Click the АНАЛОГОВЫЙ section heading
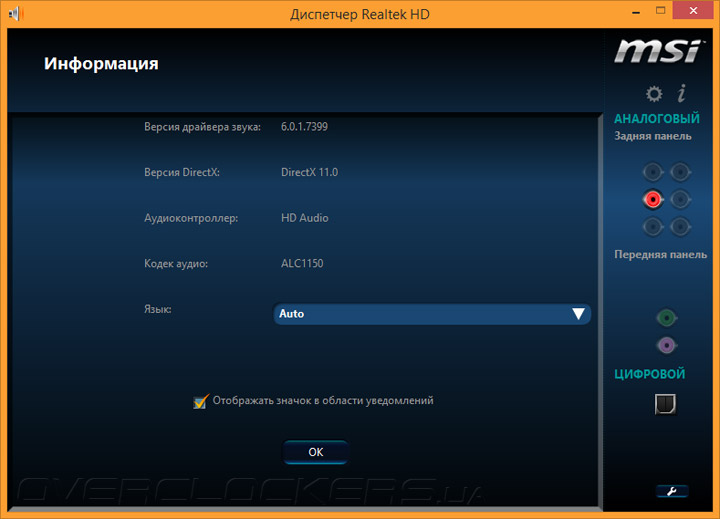The height and width of the screenshot is (519, 720). click(657, 118)
